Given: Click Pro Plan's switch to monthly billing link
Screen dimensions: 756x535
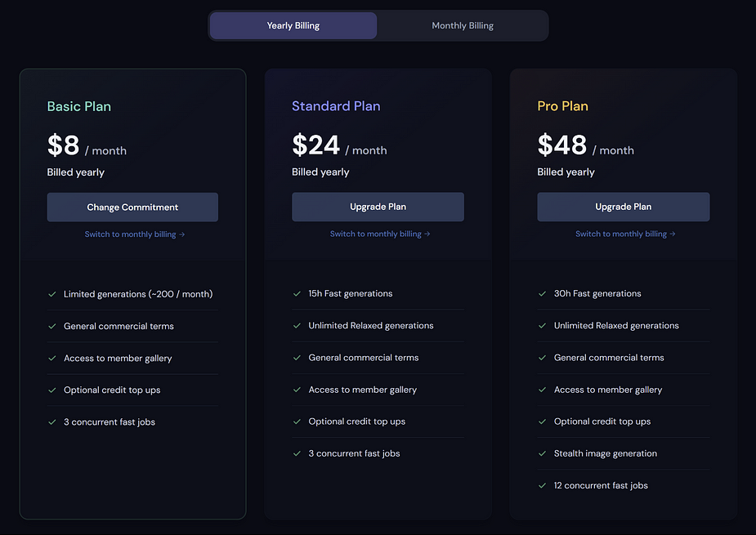Looking at the screenshot, I should pyautogui.click(x=625, y=234).
